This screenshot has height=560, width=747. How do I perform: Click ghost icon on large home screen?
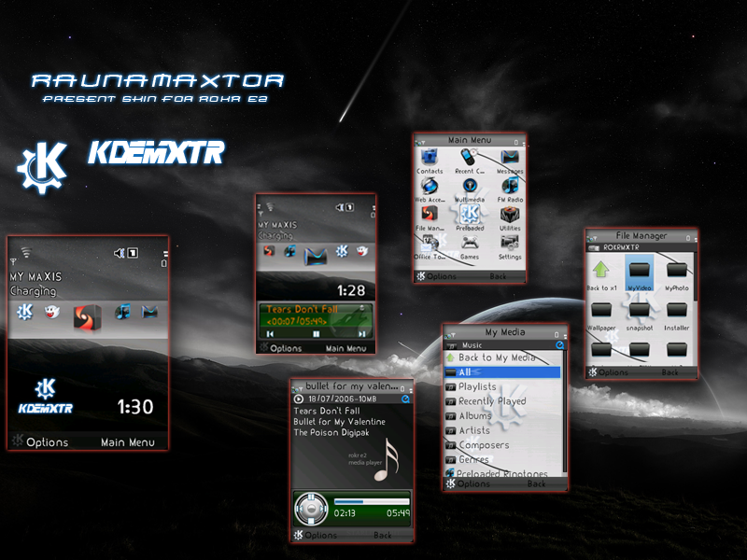51,312
